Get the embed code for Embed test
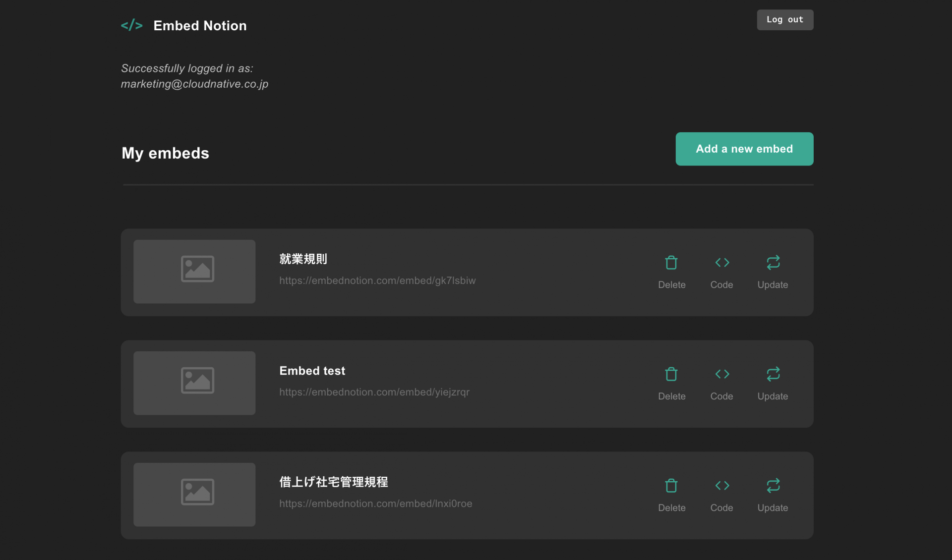Screen dimensions: 952x560 pos(721,383)
